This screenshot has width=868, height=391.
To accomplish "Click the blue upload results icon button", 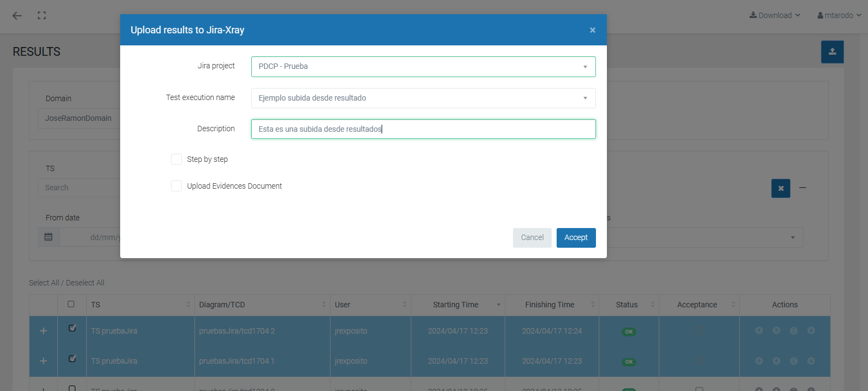I will pos(832,52).
